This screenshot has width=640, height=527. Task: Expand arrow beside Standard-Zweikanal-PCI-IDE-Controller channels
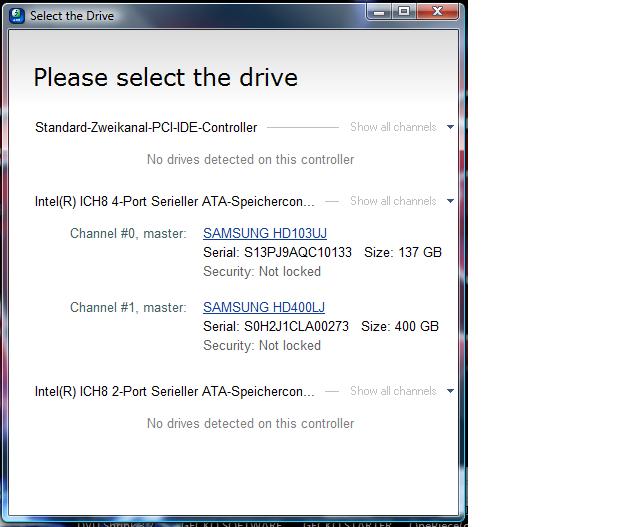(x=450, y=127)
